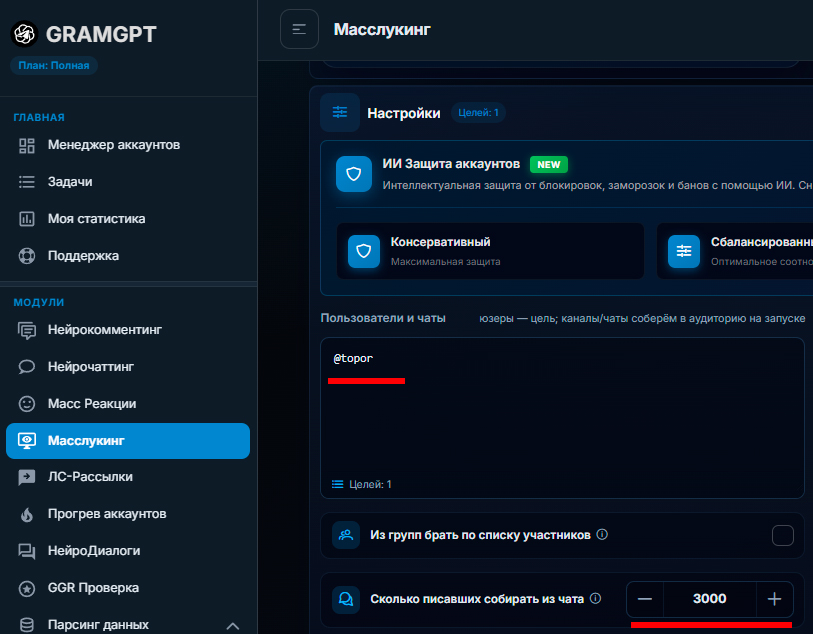Screen dimensions: 813x634
Task: Click the Масслукинг page title
Action: pyautogui.click(x=382, y=30)
